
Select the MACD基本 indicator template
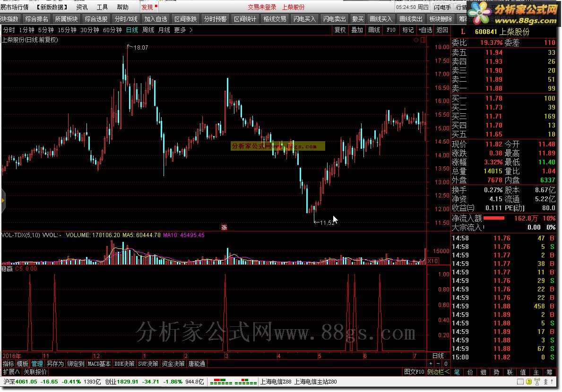99,364
